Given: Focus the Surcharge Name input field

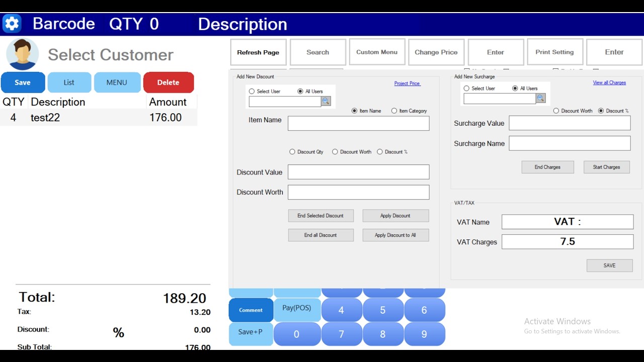Looking at the screenshot, I should point(570,143).
